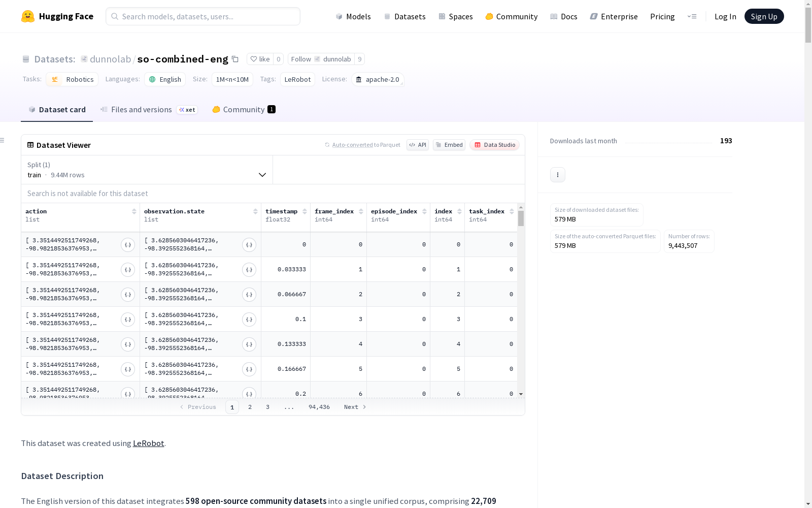Expand action JSON in timestamp 0.166667 row
The width and height of the screenshot is (812, 508).
(x=128, y=369)
